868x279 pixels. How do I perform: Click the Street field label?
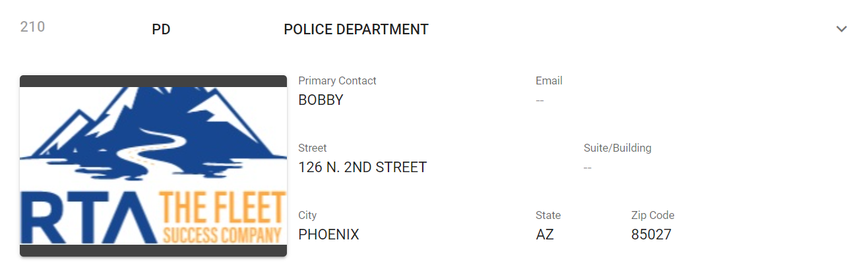312,148
